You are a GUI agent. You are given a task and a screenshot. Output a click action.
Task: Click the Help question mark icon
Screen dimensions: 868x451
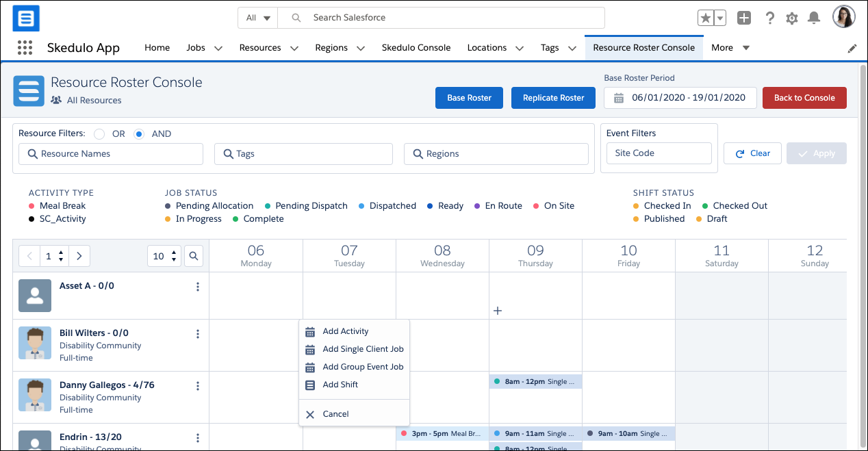click(770, 18)
